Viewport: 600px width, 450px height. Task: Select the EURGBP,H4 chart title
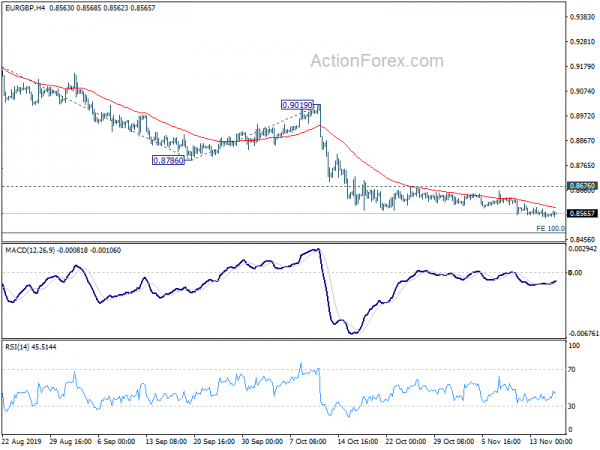point(25,8)
